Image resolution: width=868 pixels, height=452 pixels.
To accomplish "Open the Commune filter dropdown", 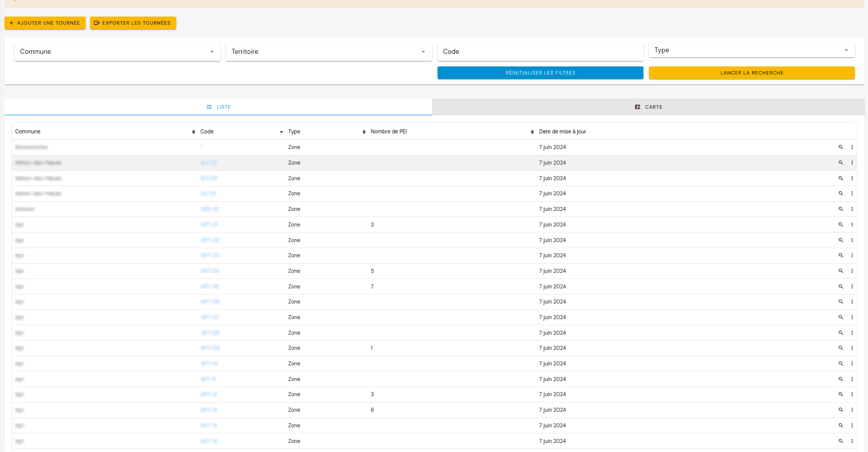I will 117,52.
